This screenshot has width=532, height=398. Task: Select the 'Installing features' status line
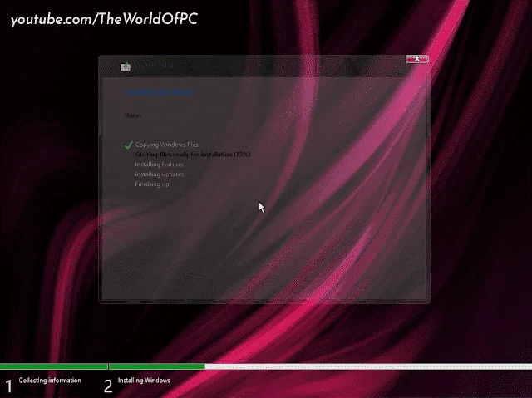159,165
